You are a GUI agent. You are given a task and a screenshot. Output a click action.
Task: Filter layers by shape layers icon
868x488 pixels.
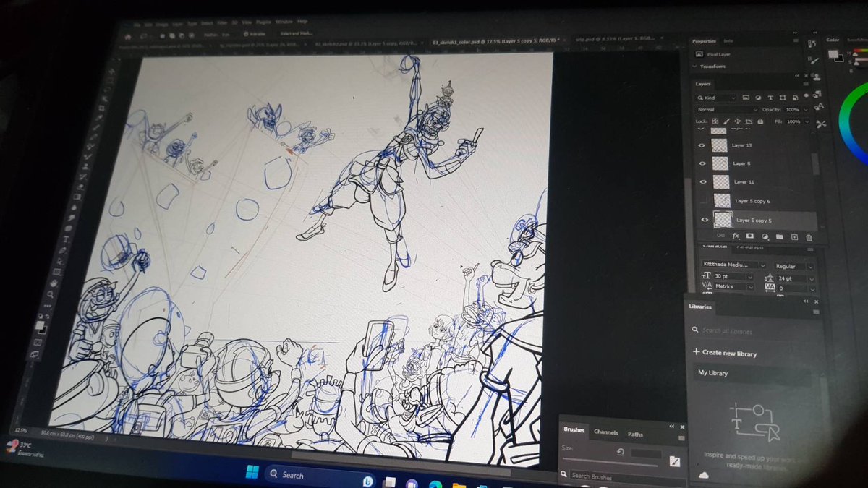click(x=782, y=98)
